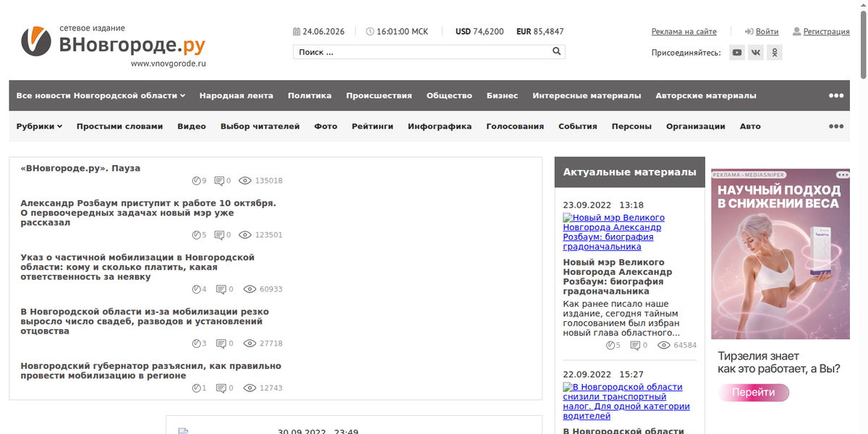Click the login icon next to Войти

tap(749, 32)
